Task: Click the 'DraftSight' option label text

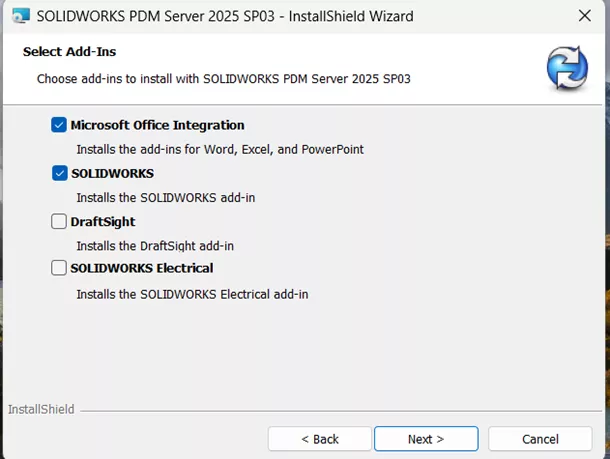Action: click(102, 222)
